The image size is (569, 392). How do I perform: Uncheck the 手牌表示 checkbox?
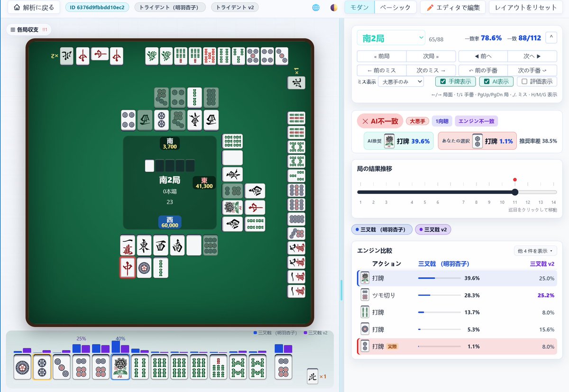click(x=443, y=82)
